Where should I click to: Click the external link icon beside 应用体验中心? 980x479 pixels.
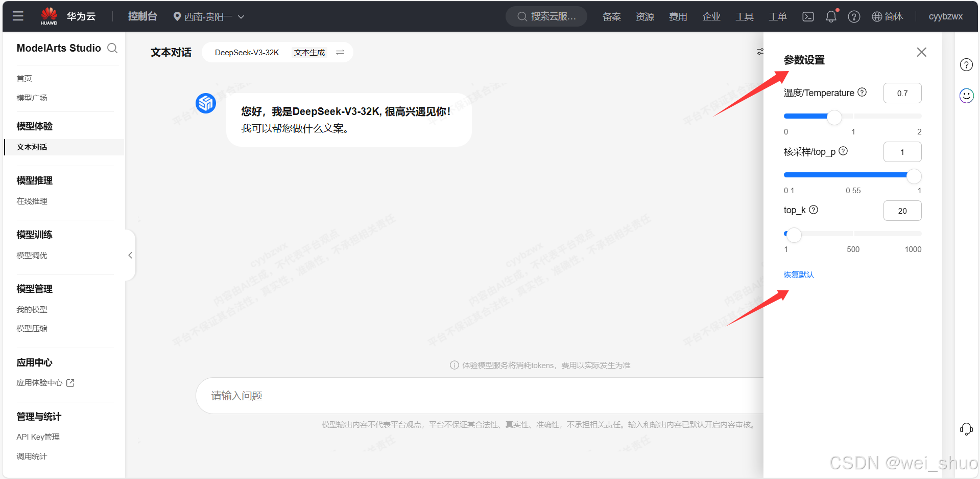pyautogui.click(x=70, y=383)
